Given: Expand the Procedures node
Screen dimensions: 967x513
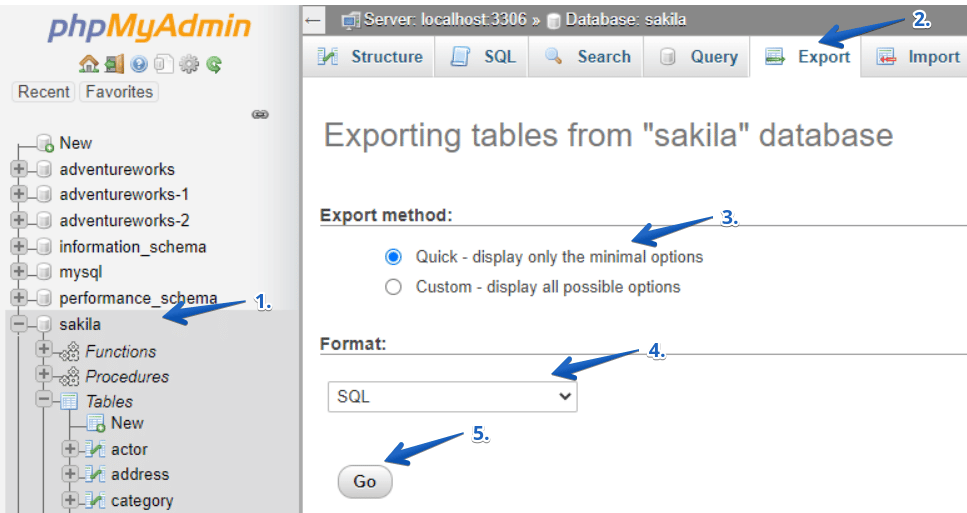Looking at the screenshot, I should coord(44,374).
